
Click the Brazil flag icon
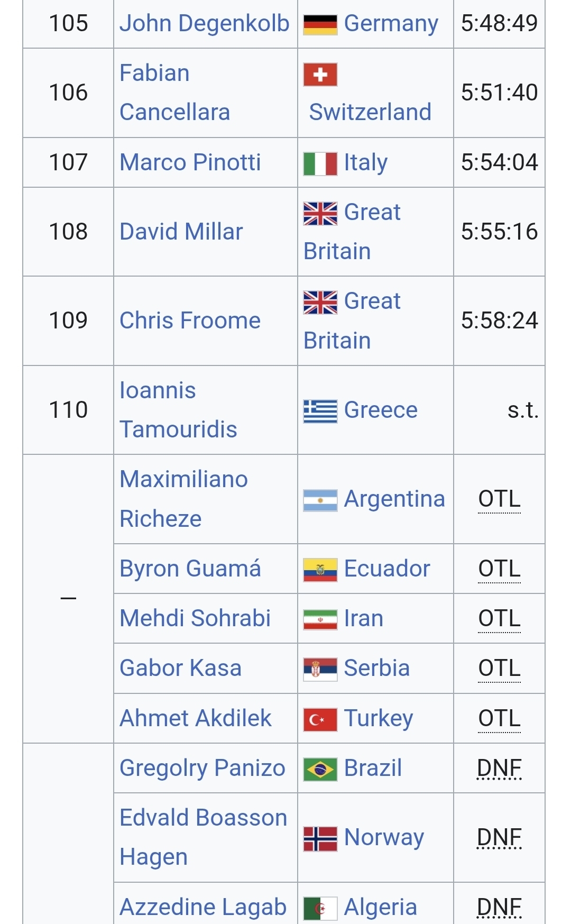coord(320,769)
